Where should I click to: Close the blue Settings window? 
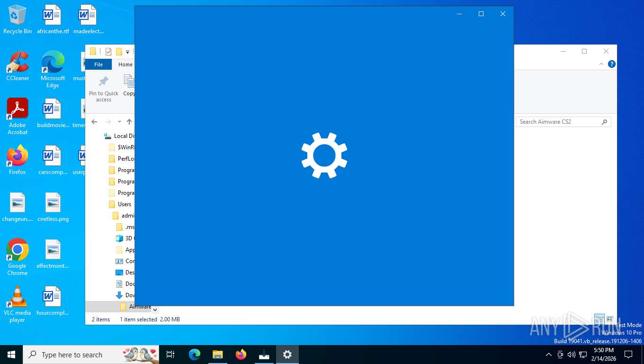[503, 14]
